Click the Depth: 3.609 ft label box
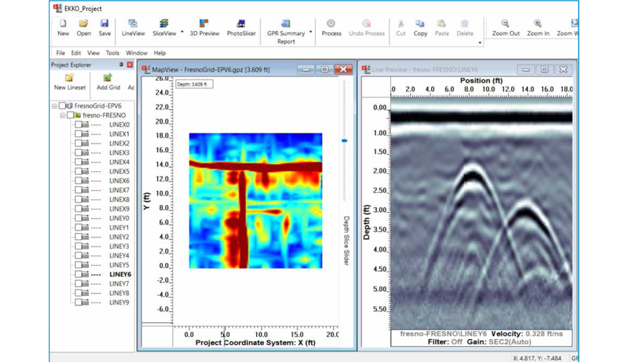Viewport: 644px width, 362px height. pyautogui.click(x=194, y=84)
